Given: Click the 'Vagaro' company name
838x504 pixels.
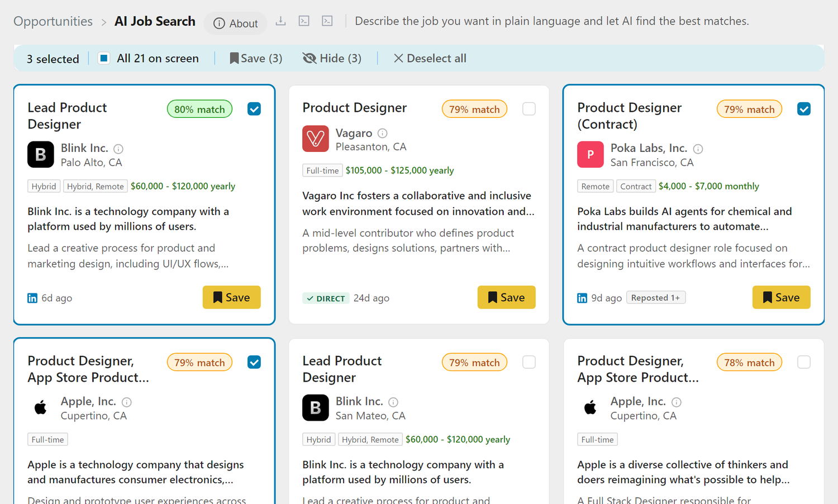Looking at the screenshot, I should click(x=354, y=133).
